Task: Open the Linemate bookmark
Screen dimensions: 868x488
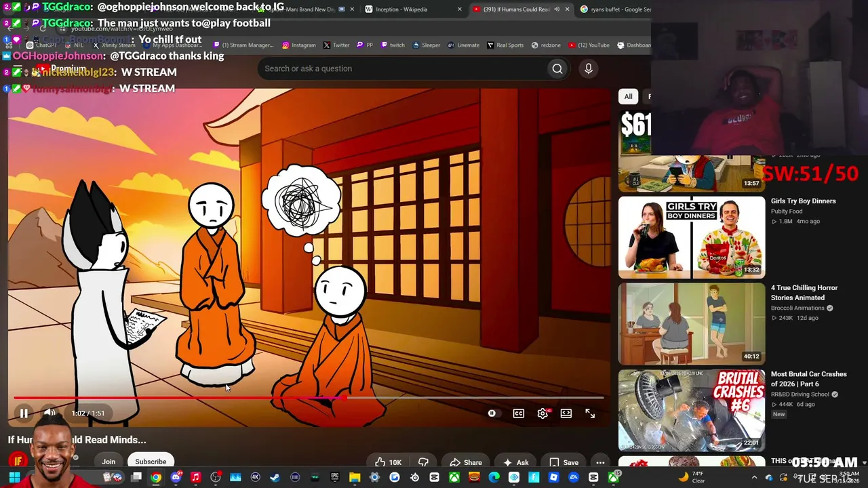Action: pyautogui.click(x=464, y=45)
